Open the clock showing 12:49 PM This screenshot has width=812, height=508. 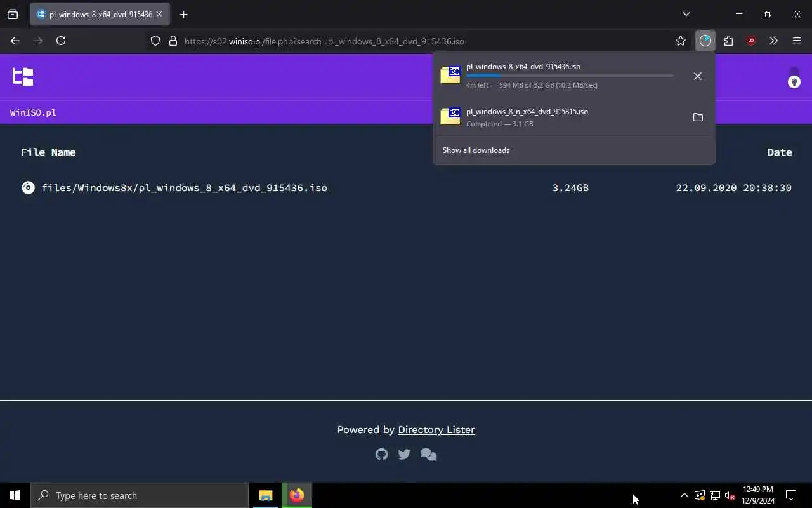[758, 495]
